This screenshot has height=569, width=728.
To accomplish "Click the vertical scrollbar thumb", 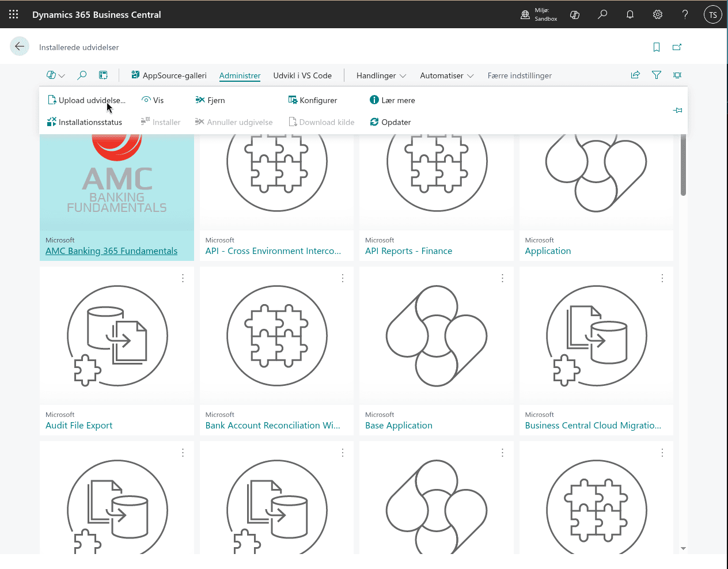I will point(683,165).
